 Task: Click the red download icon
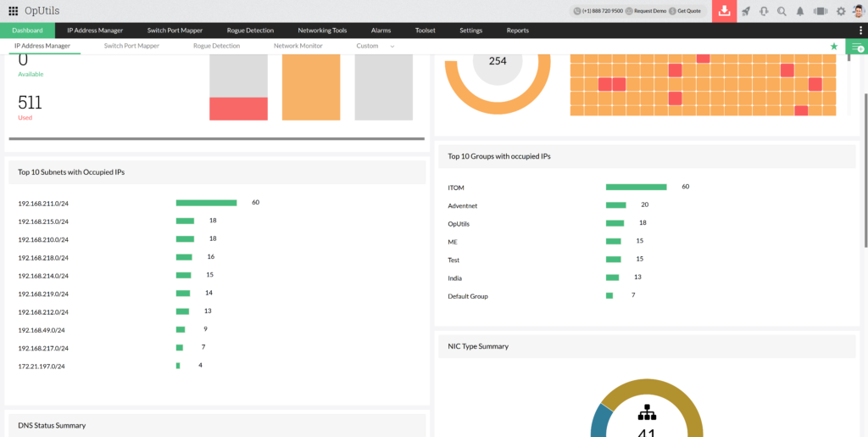[x=724, y=11]
